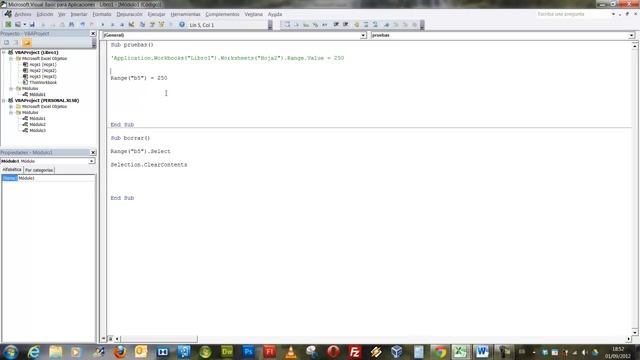This screenshot has width=640, height=360.
Task: Select Hoja2 (Hoja2) in the project tree
Action: point(42,70)
